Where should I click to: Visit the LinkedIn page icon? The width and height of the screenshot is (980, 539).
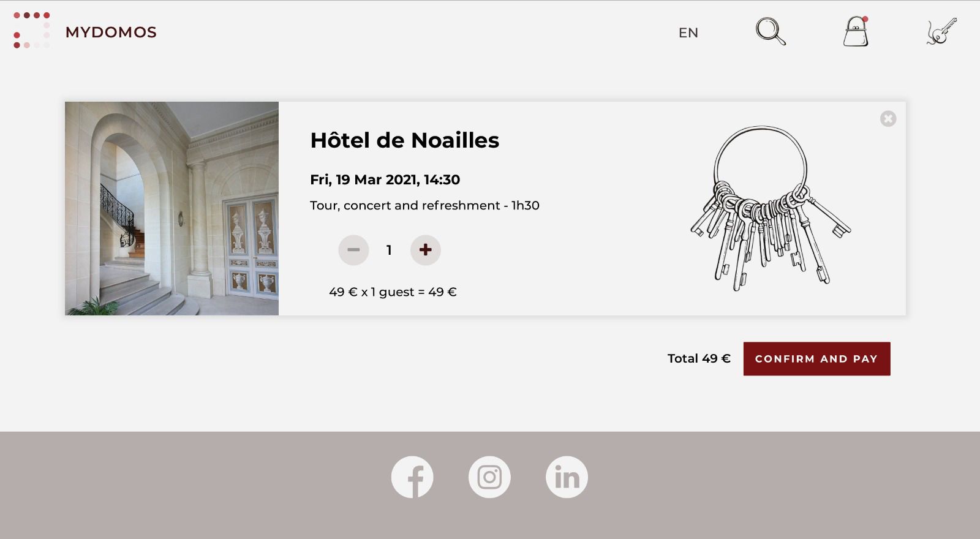click(x=567, y=477)
